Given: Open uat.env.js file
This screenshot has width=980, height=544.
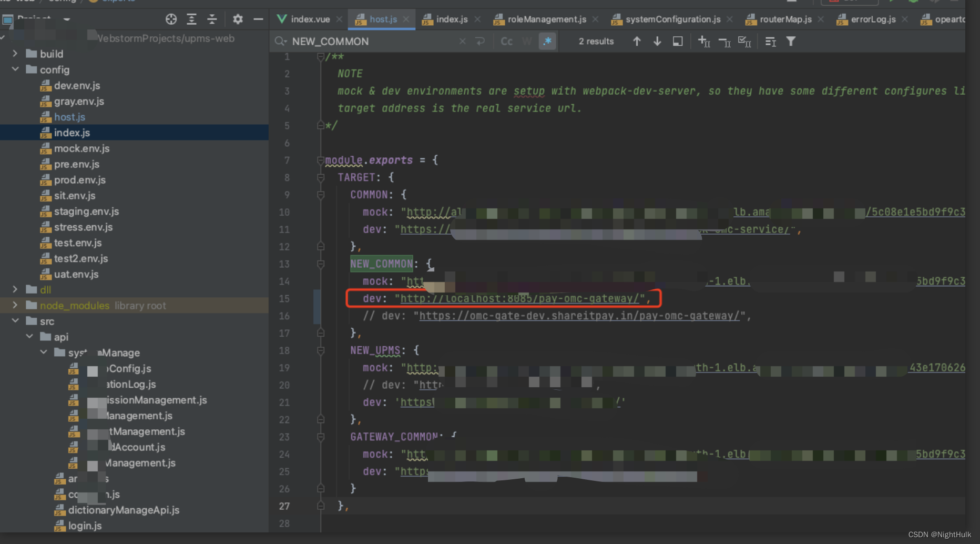Looking at the screenshot, I should [76, 274].
